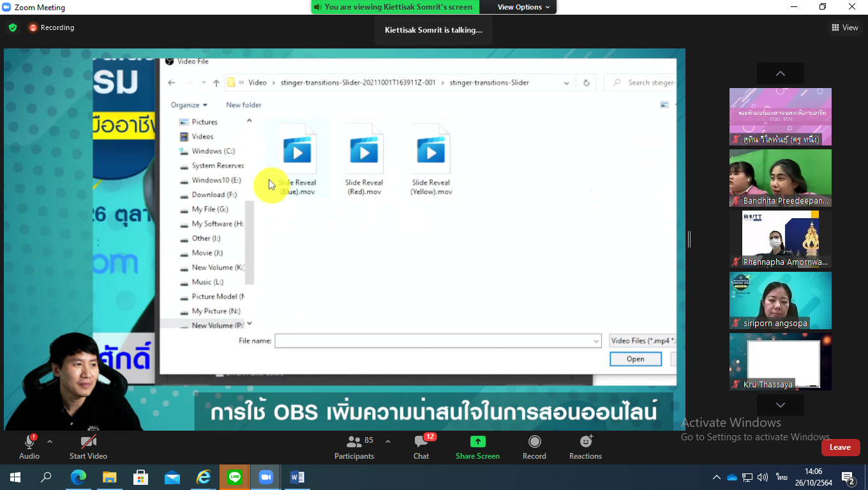Expand audio options arrow beside Audio
The width and height of the screenshot is (868, 490).
tap(50, 442)
